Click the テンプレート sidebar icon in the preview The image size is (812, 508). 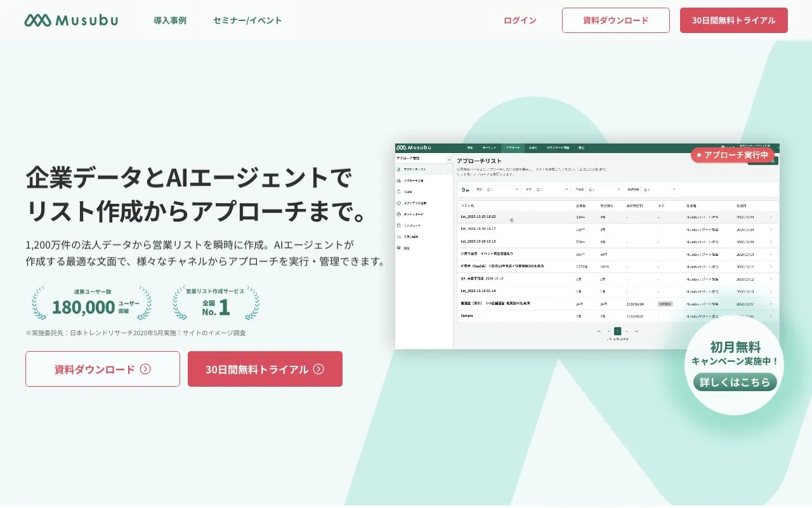[x=399, y=225]
